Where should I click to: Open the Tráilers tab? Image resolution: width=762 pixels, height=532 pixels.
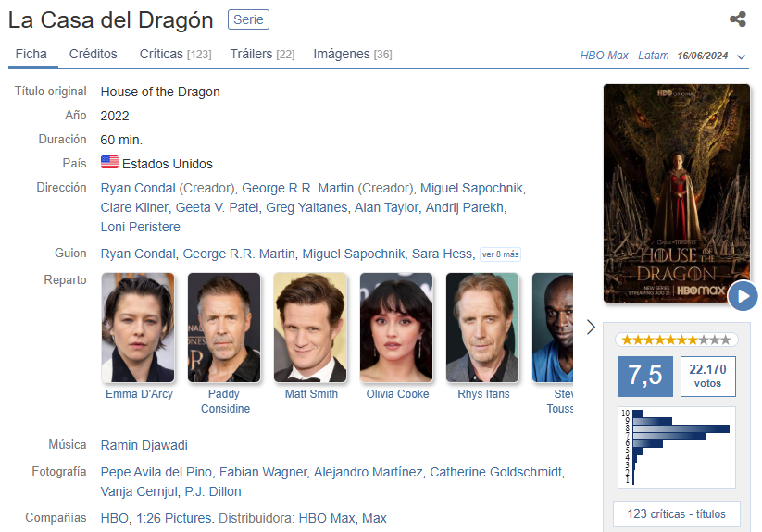(x=262, y=55)
